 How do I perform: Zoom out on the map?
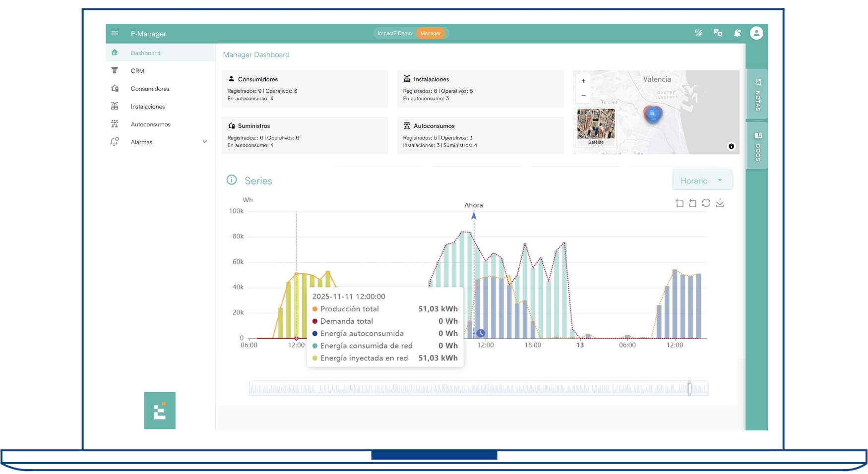click(583, 96)
